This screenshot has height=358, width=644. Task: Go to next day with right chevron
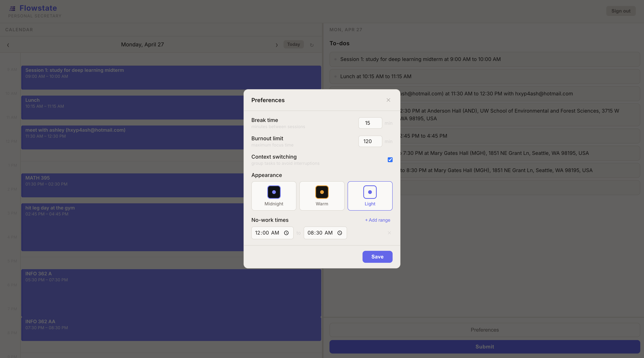click(276, 45)
